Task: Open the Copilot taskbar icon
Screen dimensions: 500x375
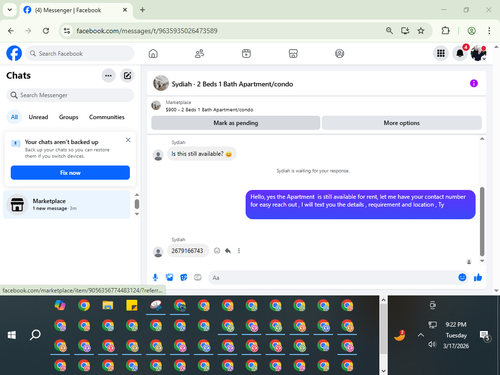Action: (x=60, y=305)
